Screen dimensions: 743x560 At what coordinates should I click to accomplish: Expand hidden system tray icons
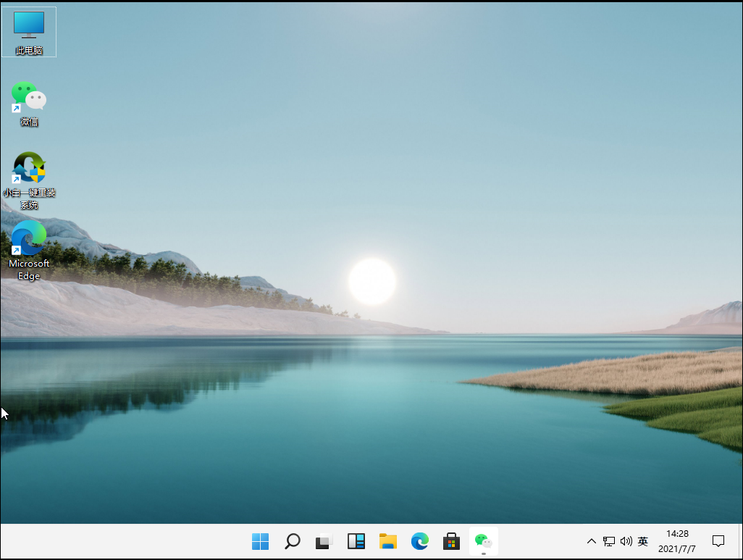[592, 540]
